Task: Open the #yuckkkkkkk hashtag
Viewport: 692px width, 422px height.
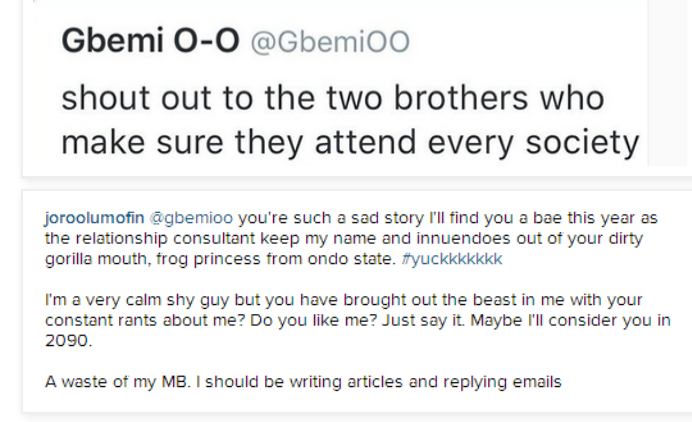Action: [x=452, y=259]
